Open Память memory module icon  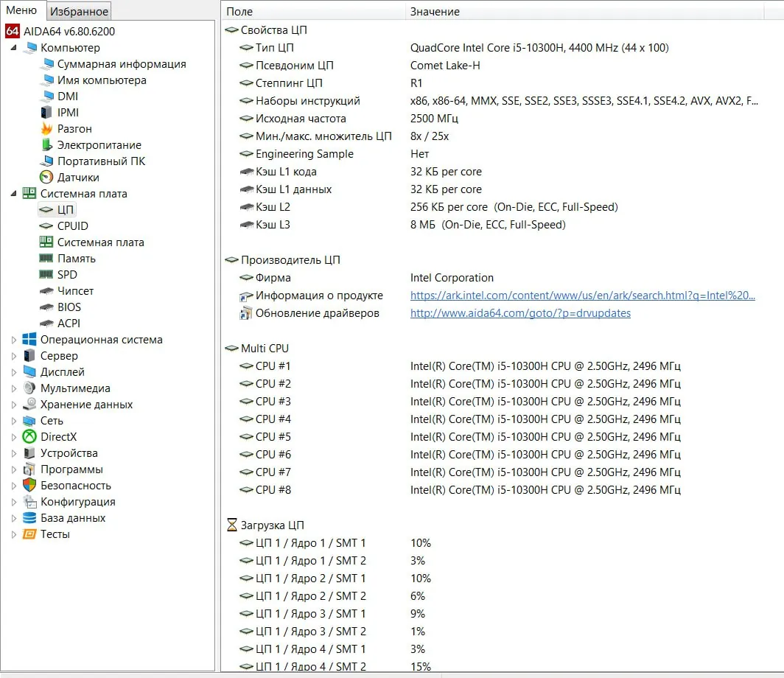[x=46, y=259]
